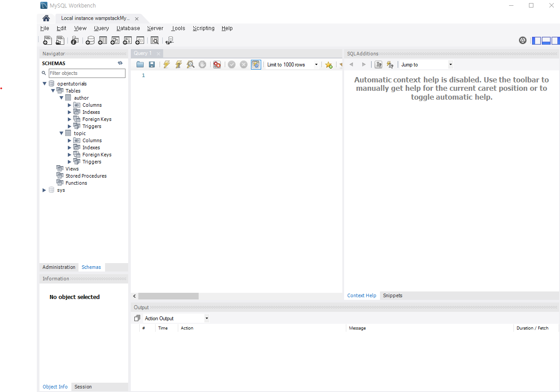Refresh schemas list icon

pos(120,63)
